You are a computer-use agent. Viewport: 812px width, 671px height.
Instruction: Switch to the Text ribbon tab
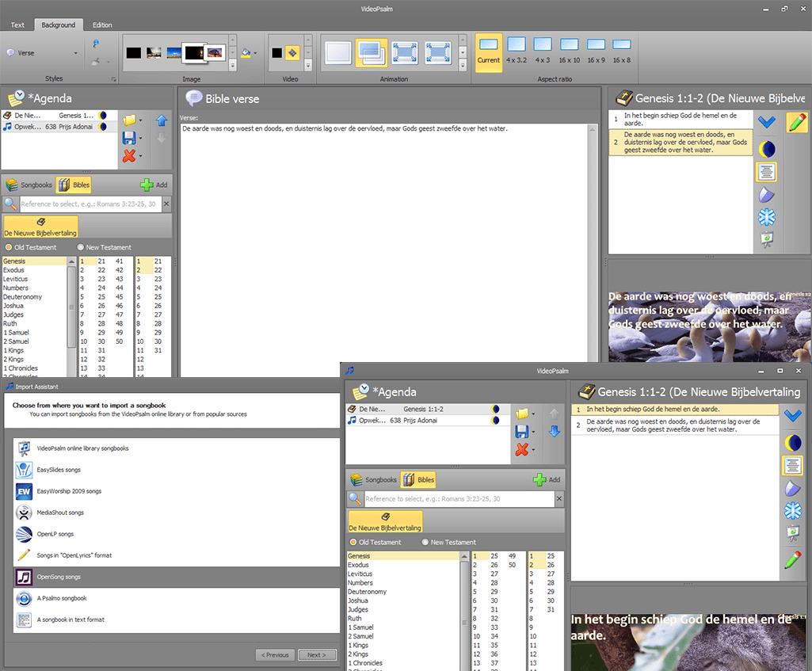coord(17,25)
